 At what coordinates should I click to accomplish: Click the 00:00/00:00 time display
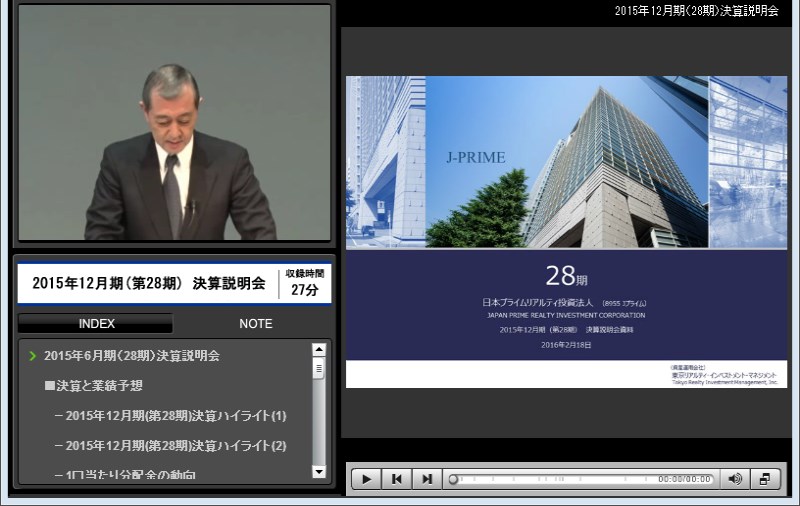[684, 479]
